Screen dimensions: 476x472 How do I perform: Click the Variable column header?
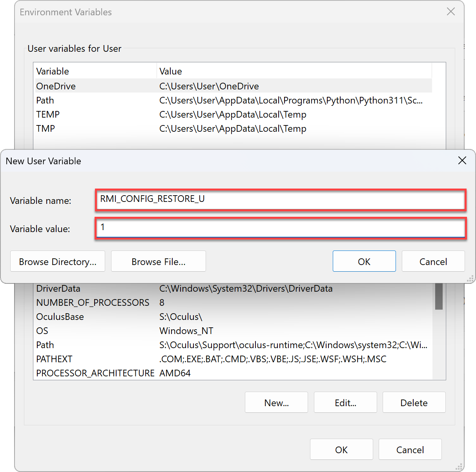pyautogui.click(x=53, y=71)
